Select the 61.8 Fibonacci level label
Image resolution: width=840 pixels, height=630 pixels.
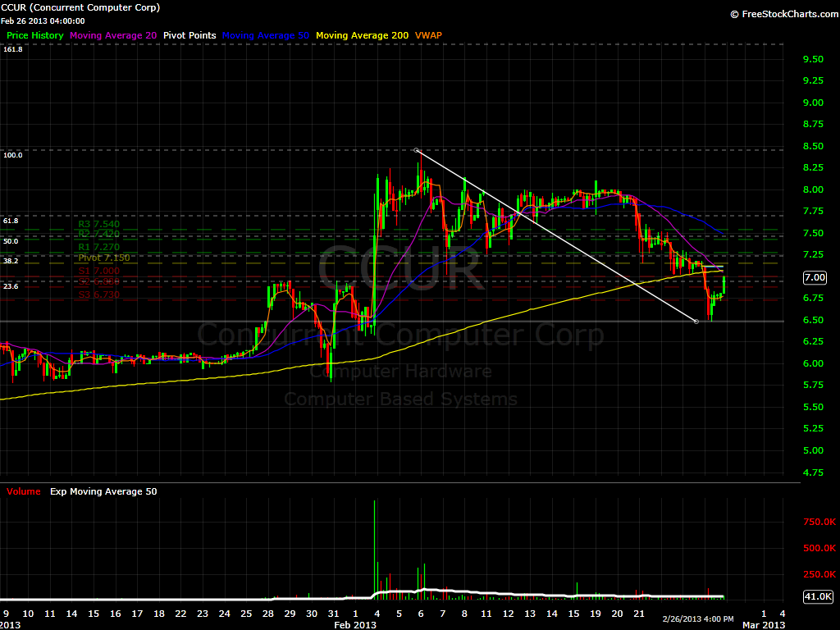point(11,221)
